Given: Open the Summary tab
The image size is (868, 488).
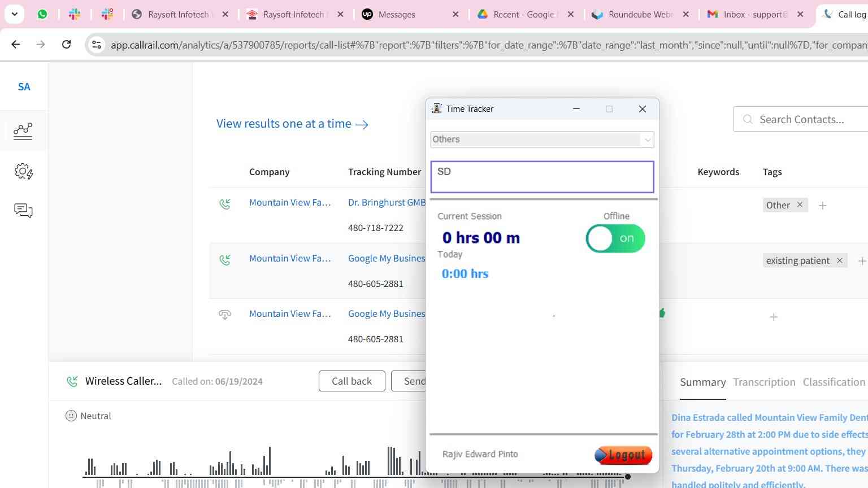Looking at the screenshot, I should click(x=702, y=382).
